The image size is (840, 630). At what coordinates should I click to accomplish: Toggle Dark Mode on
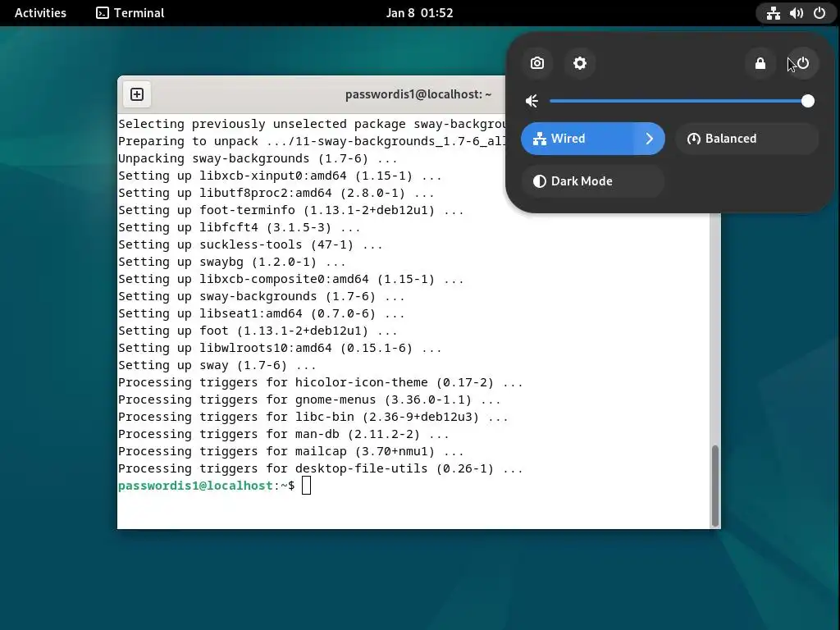592,181
